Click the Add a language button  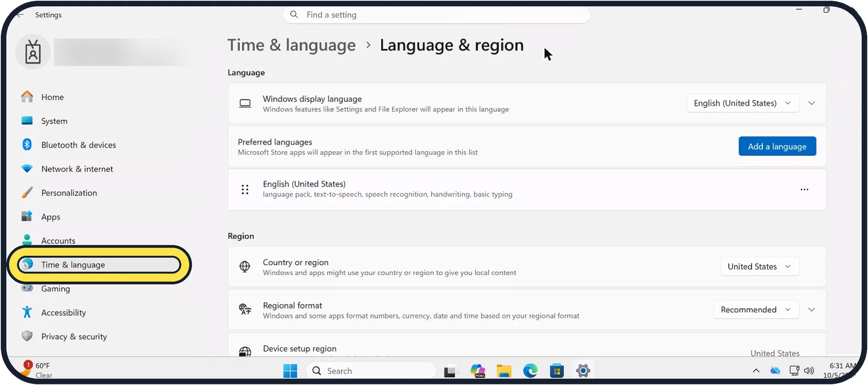(777, 146)
